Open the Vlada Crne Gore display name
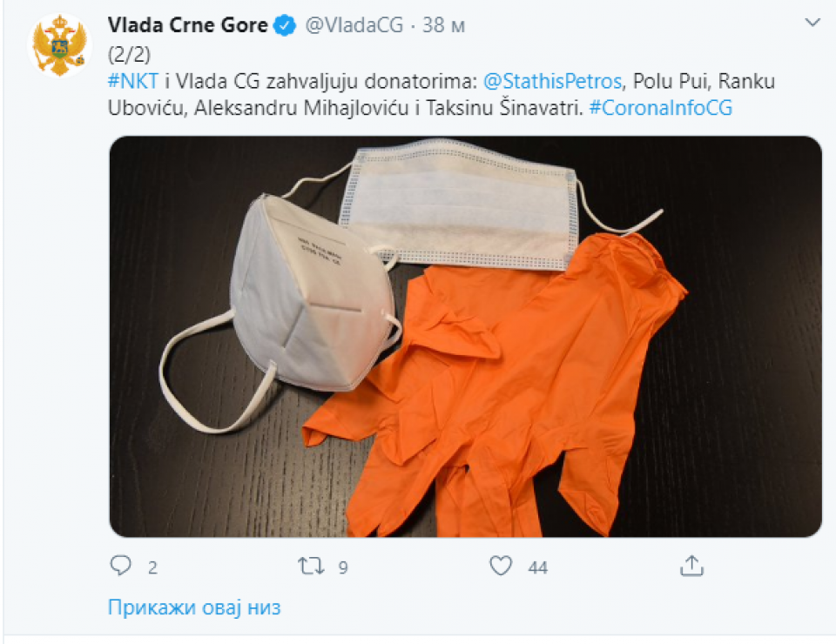The width and height of the screenshot is (836, 644). pos(188,25)
